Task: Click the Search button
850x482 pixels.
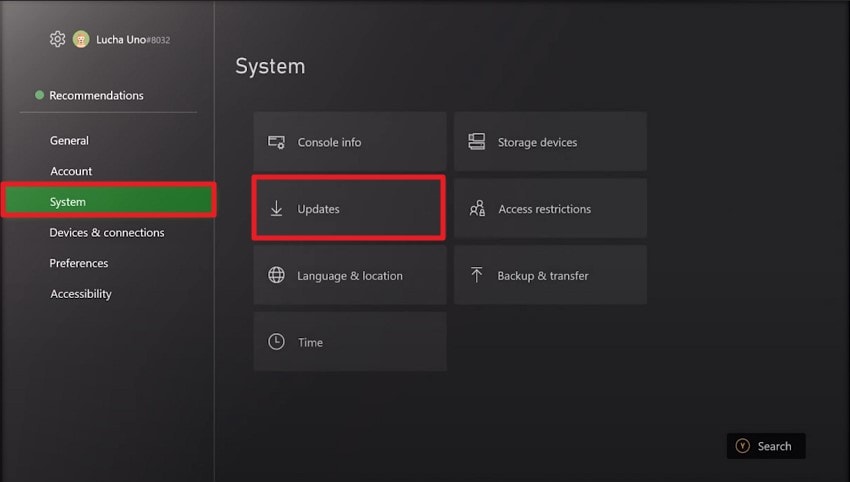Action: click(766, 446)
